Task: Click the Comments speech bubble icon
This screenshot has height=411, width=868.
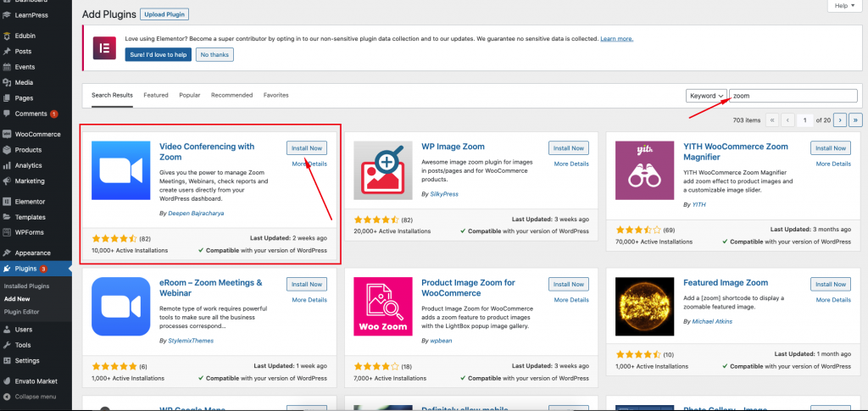Action: pos(7,114)
